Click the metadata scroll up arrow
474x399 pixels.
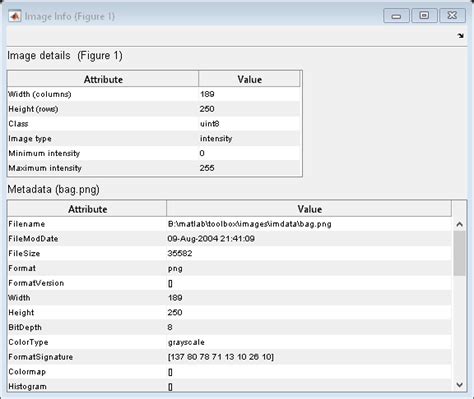point(459,224)
